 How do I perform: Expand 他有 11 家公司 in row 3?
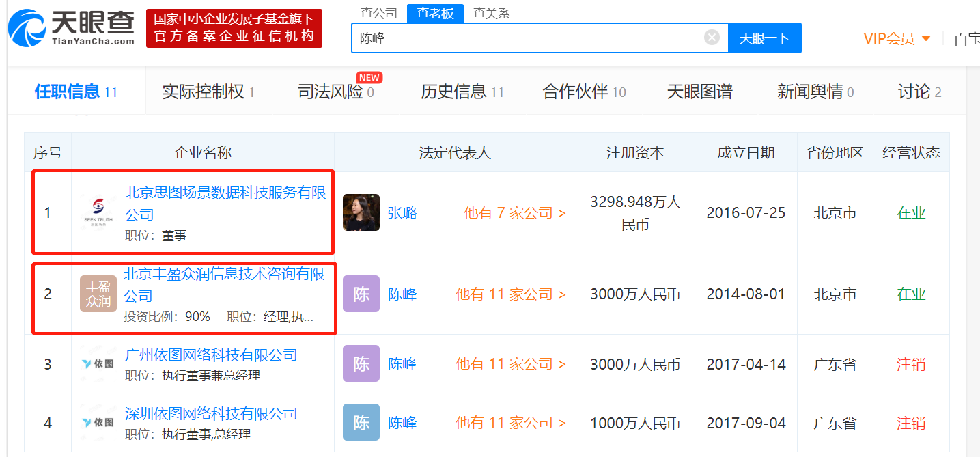click(x=511, y=364)
